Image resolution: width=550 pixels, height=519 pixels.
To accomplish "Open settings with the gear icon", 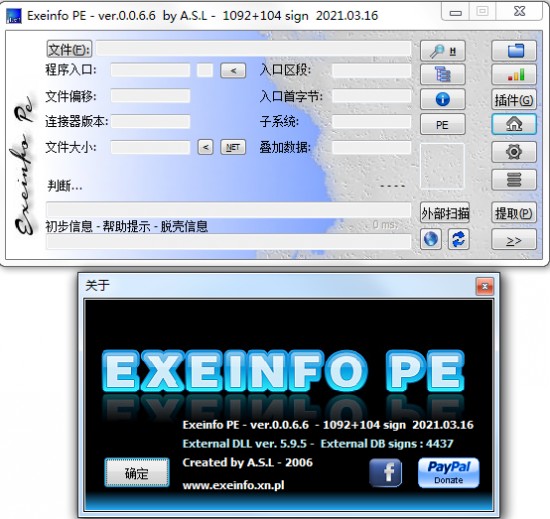I will (514, 152).
